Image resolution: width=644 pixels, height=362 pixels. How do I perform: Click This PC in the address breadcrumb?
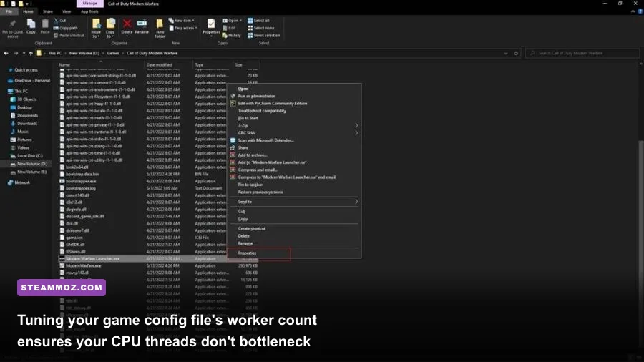point(55,53)
